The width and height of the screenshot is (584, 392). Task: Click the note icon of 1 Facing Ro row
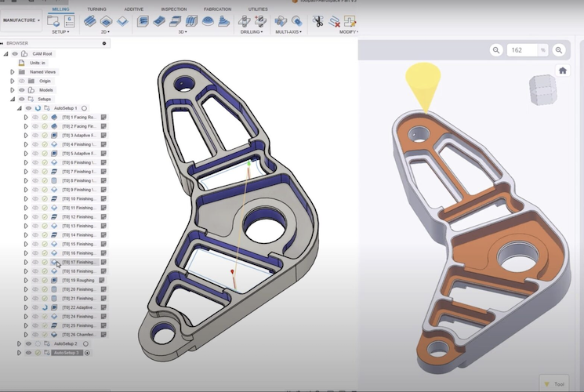click(103, 117)
